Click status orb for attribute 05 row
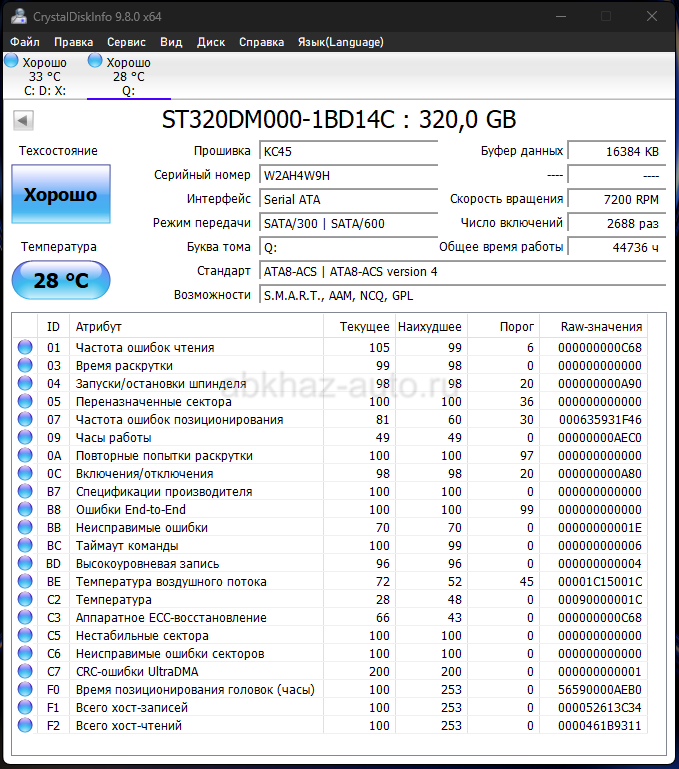This screenshot has height=769, width=679. pyautogui.click(x=25, y=402)
